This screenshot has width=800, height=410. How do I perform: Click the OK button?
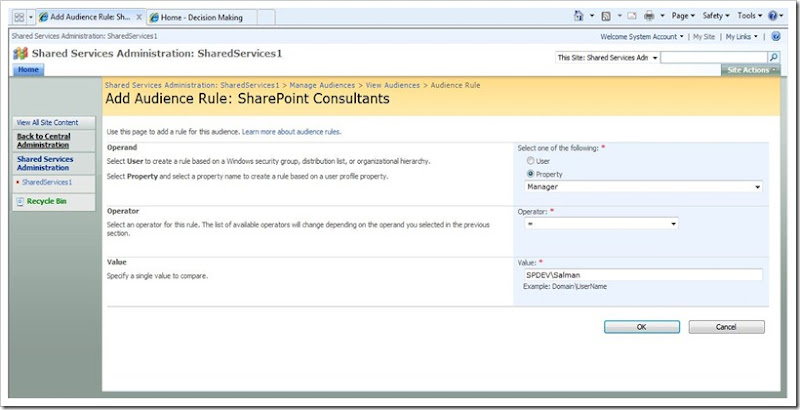[642, 327]
